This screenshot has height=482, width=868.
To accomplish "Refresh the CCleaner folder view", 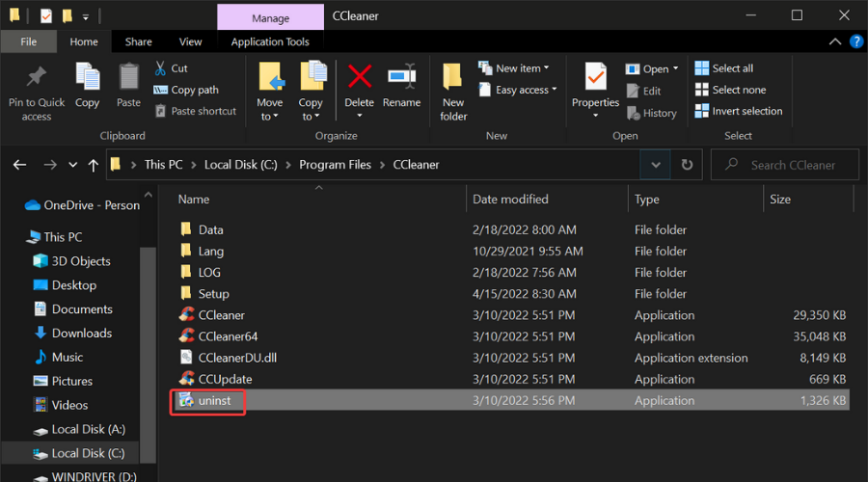I will tap(687, 164).
